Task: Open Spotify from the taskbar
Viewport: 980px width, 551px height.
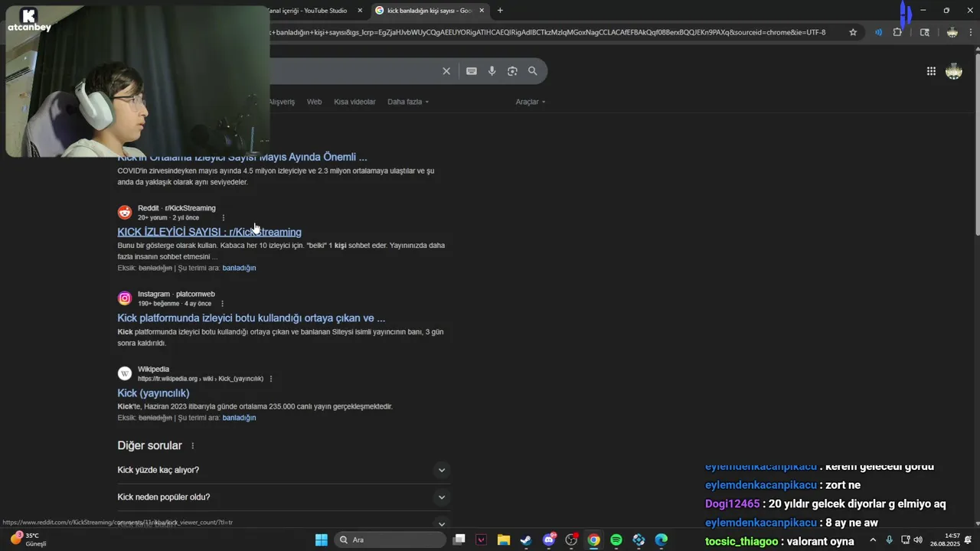Action: point(616,540)
